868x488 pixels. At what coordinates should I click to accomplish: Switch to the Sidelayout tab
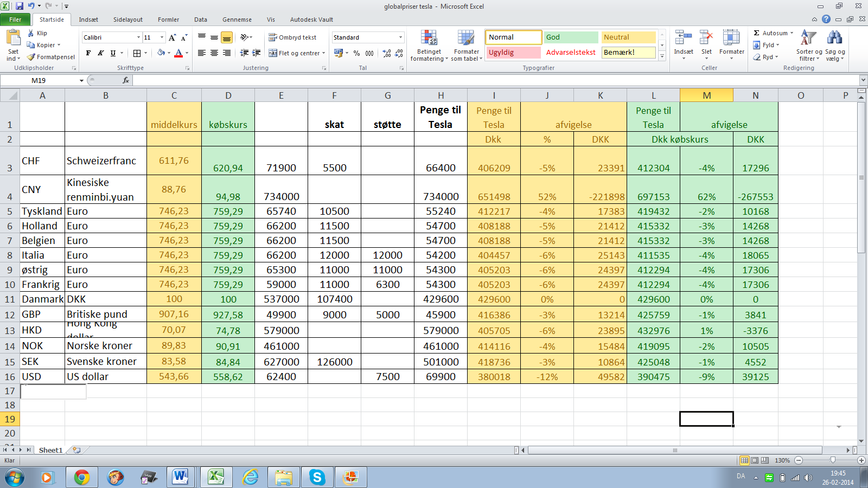pyautogui.click(x=128, y=20)
